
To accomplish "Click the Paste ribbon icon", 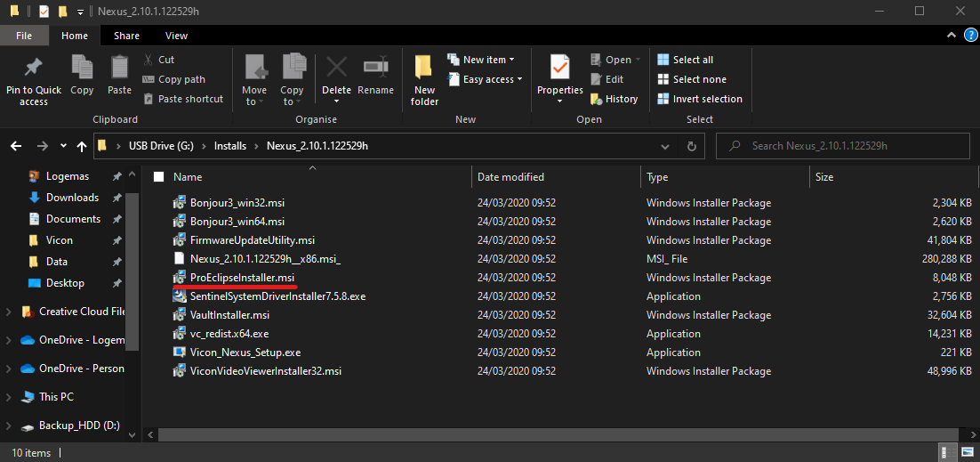I will tap(119, 67).
